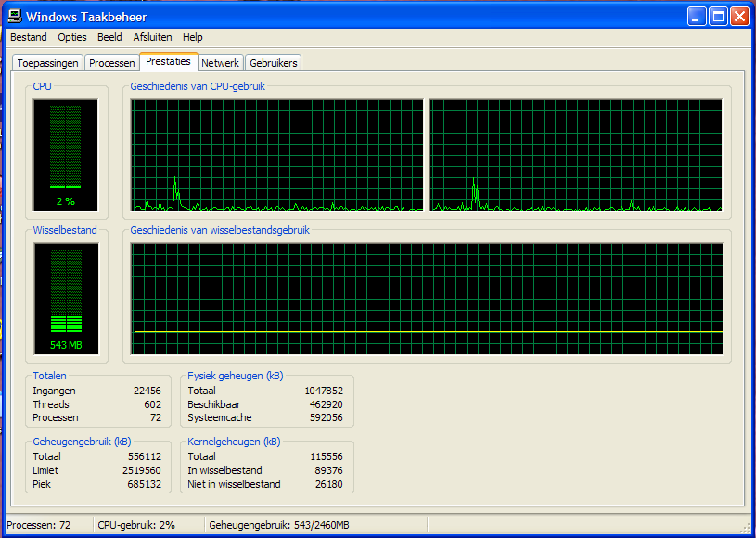Click the Geheugengebruik Totaal value 556112
This screenshot has width=756, height=538.
pyautogui.click(x=145, y=456)
